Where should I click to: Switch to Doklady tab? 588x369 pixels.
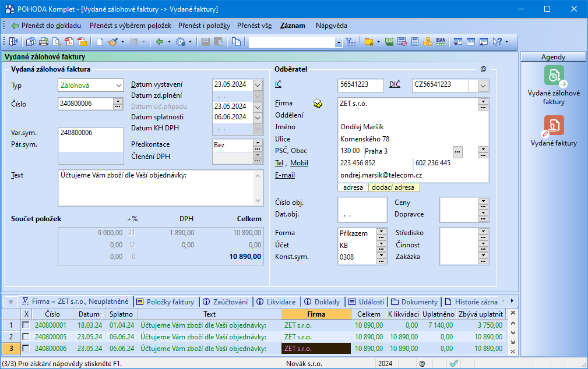[x=322, y=301]
